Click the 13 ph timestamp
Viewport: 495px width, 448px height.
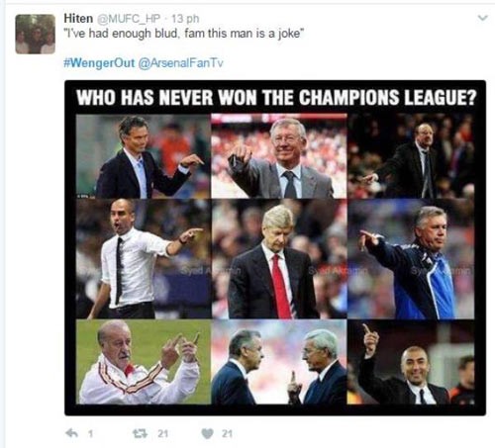click(x=185, y=19)
